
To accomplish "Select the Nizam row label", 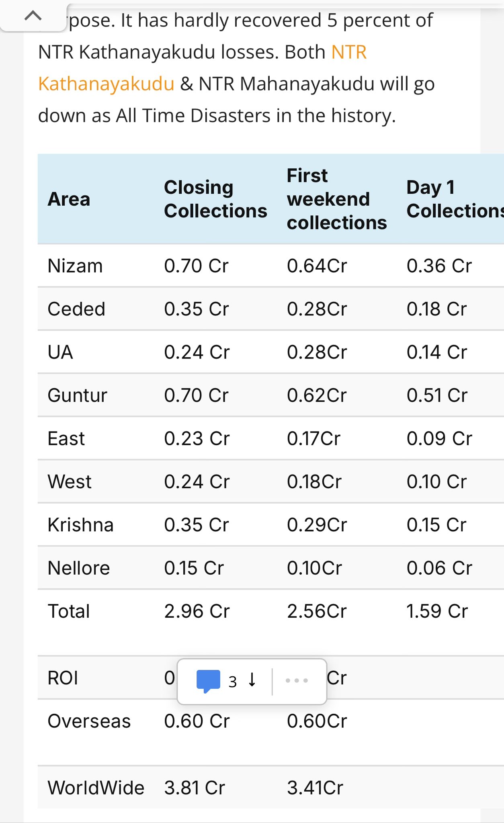I will click(x=75, y=266).
